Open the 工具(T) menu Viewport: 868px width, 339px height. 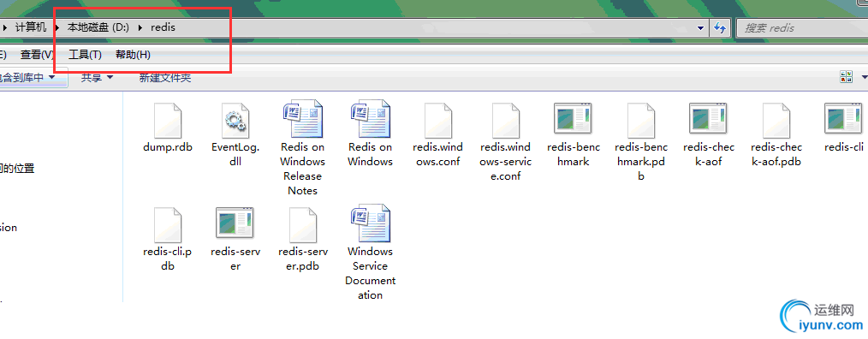[86, 54]
